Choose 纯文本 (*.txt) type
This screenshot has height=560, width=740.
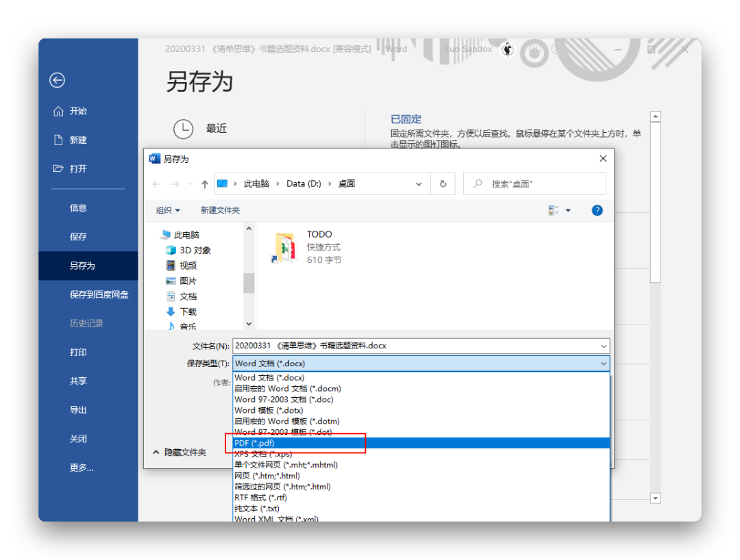[421, 509]
